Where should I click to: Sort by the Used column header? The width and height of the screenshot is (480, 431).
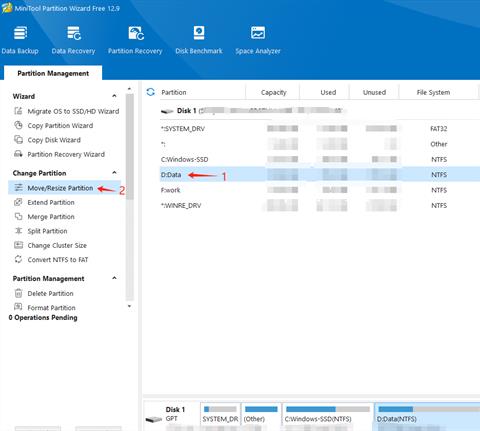(x=328, y=92)
